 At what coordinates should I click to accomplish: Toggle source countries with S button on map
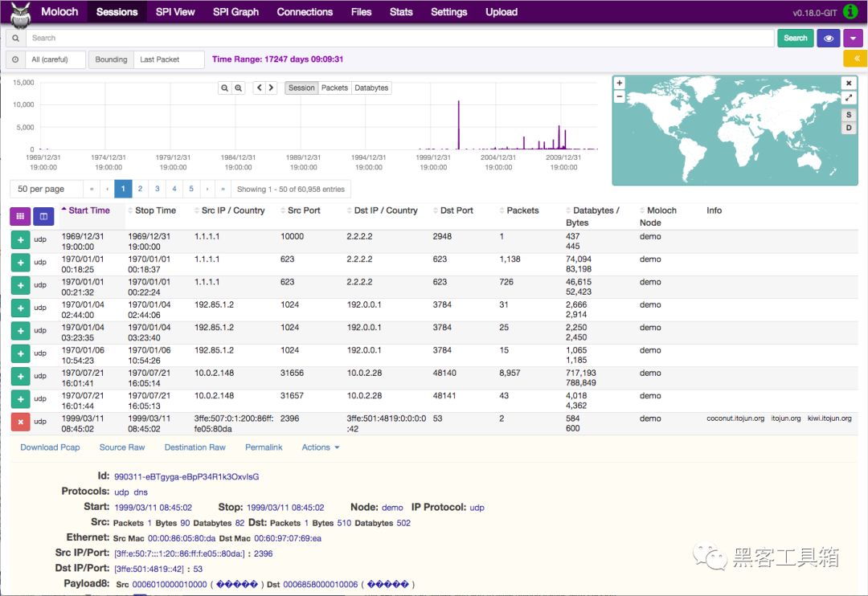click(x=849, y=115)
